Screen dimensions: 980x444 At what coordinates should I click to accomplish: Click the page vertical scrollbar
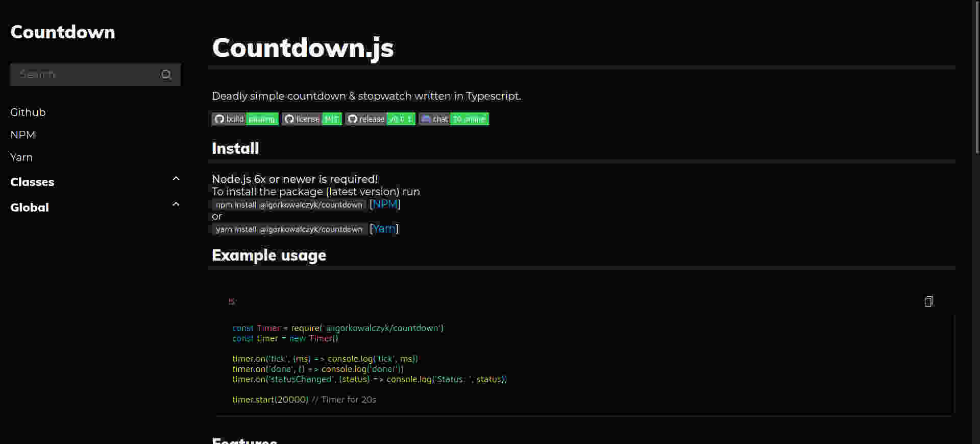976,77
